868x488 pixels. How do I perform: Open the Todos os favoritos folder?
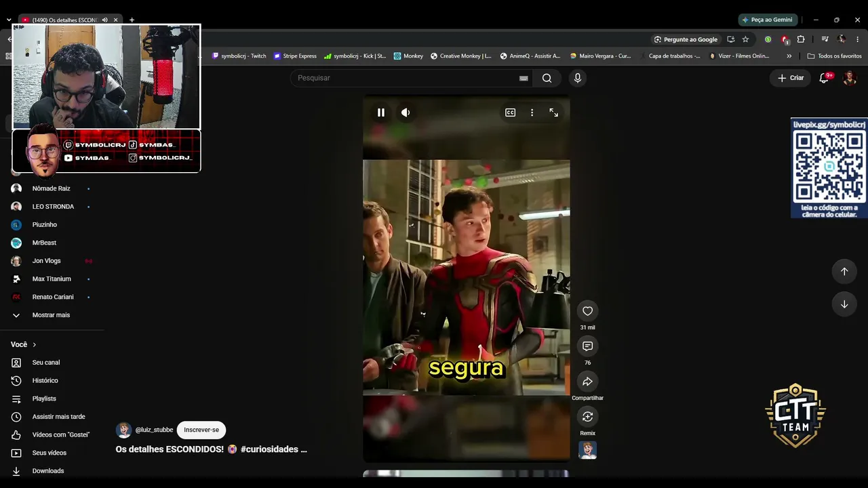click(x=834, y=56)
